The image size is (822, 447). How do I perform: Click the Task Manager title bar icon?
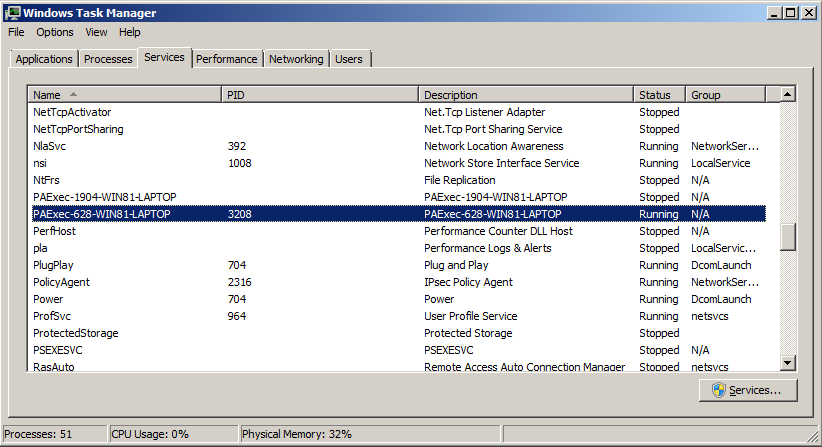pos(12,13)
